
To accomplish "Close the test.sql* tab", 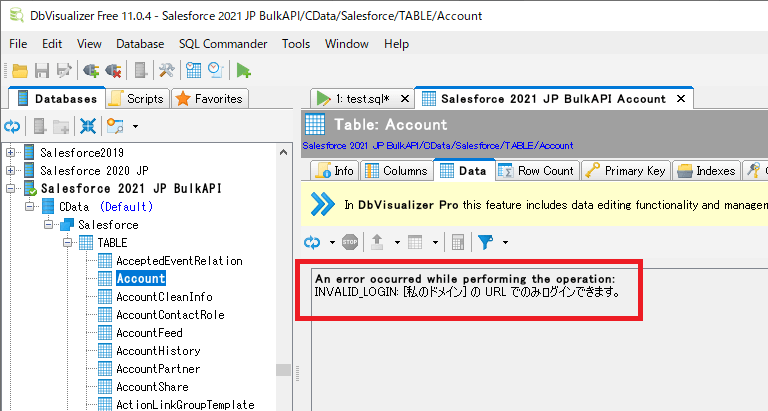I will pyautogui.click(x=405, y=98).
